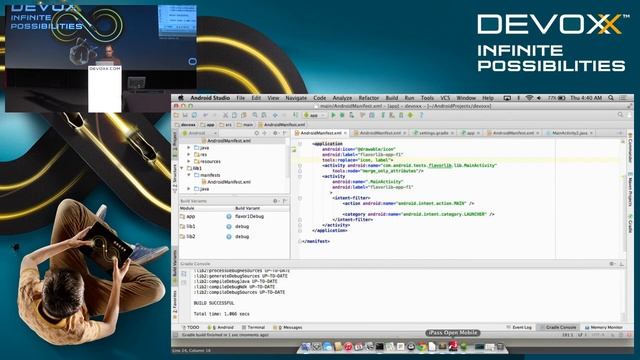
Task: Open the app run configuration dropdown
Action: coord(314,116)
